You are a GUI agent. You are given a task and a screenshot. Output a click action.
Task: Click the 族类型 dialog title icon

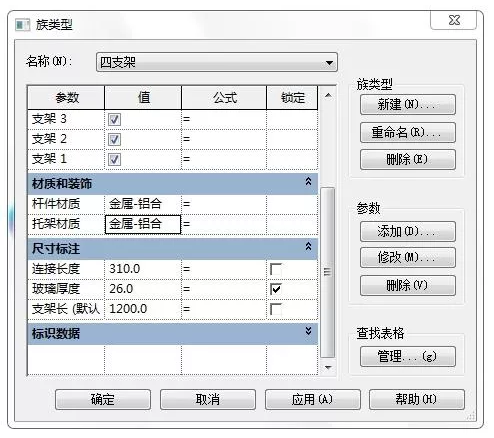coord(23,25)
